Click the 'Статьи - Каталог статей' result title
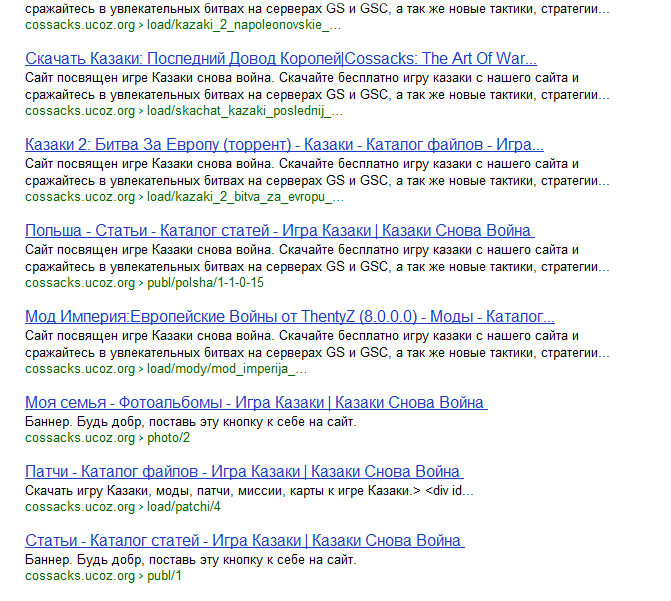The width and height of the screenshot is (671, 601). click(x=243, y=541)
